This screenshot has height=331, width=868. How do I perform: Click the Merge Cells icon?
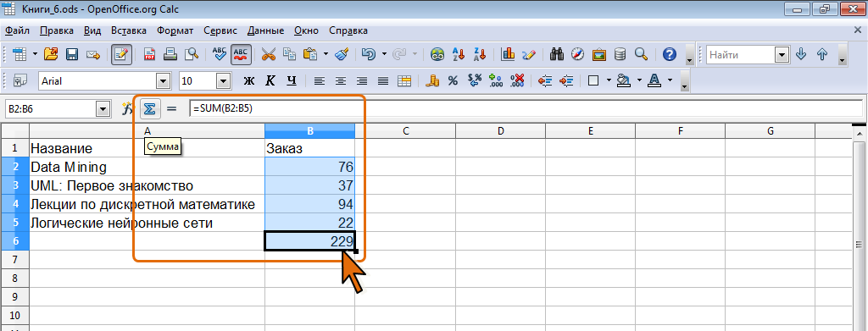coord(404,80)
